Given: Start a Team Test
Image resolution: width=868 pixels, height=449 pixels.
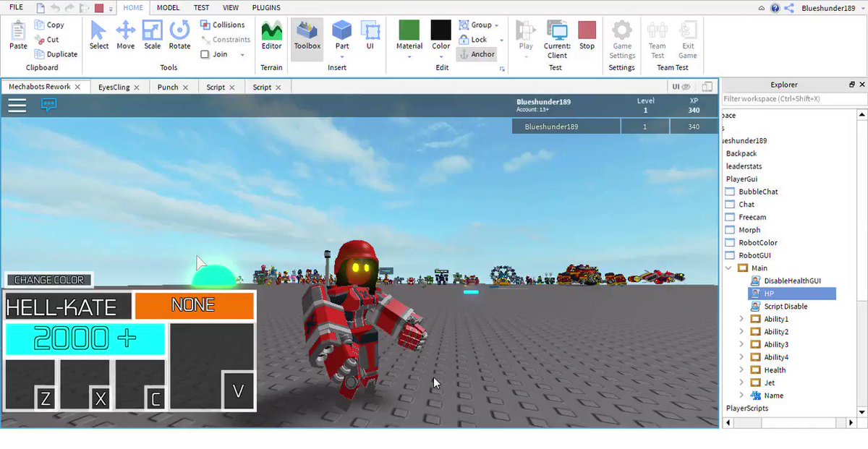Looking at the screenshot, I should tap(658, 40).
